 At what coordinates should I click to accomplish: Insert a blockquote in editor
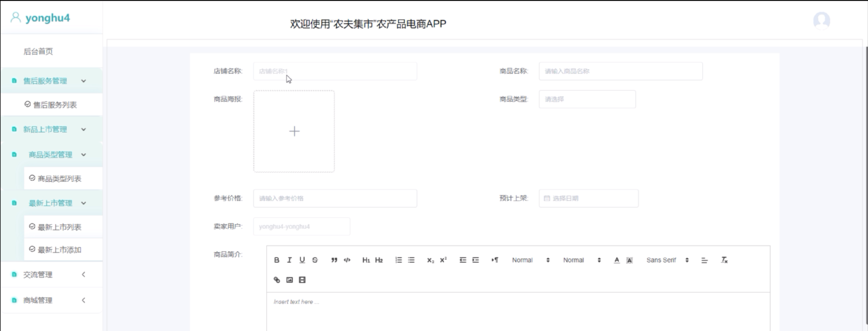[334, 260]
